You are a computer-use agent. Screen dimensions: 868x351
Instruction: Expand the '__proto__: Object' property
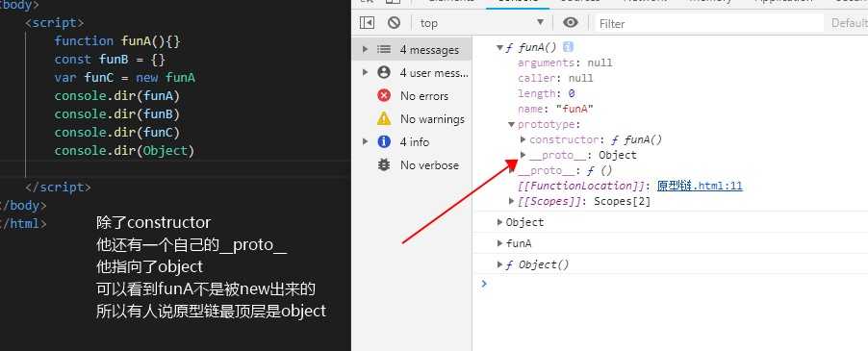(x=523, y=156)
